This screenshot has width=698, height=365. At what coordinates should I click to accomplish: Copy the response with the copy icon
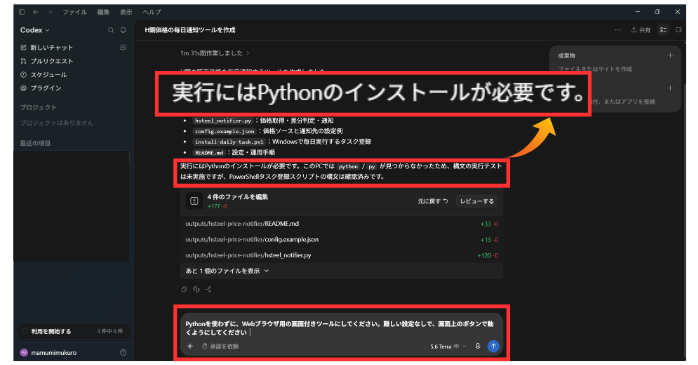tap(184, 289)
